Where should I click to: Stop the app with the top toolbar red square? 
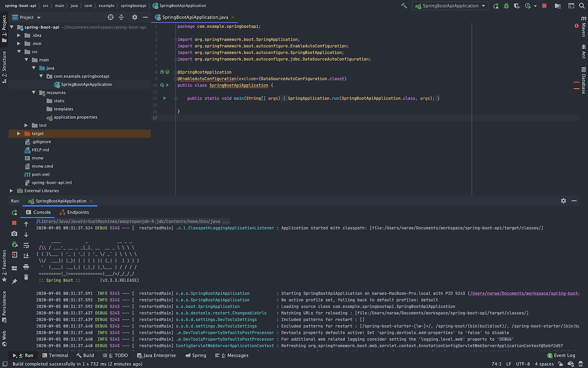544,6
